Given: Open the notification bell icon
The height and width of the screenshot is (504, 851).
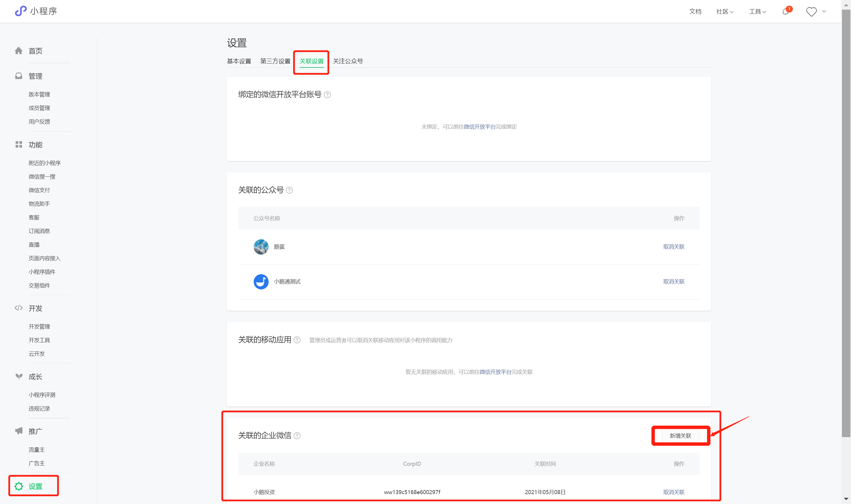Looking at the screenshot, I should coord(785,12).
